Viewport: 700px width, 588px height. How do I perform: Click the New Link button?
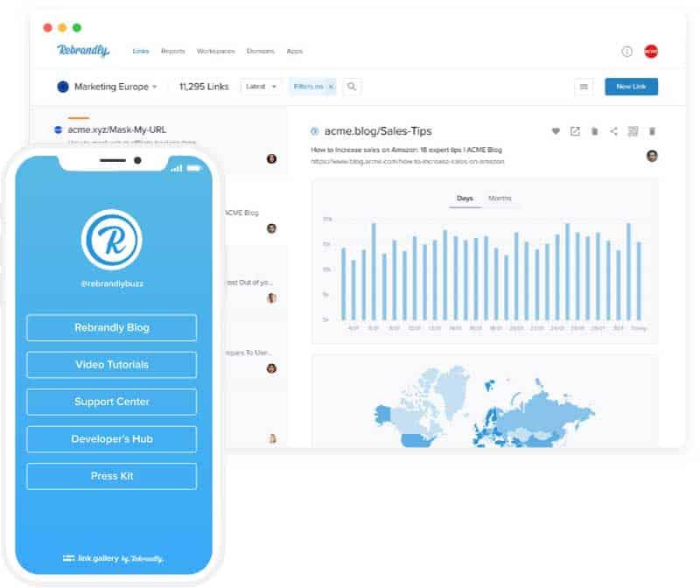pyautogui.click(x=631, y=87)
